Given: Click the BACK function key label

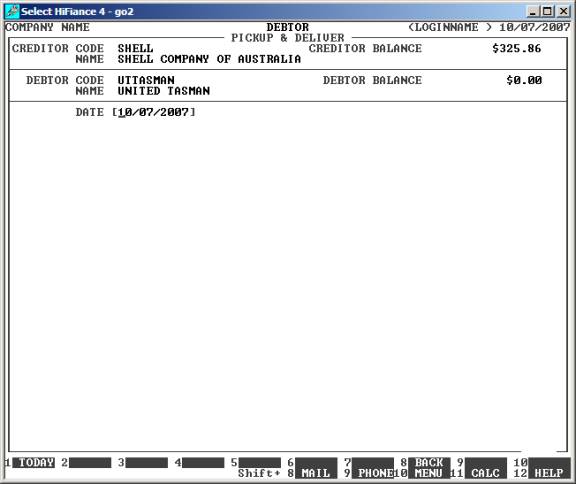Looking at the screenshot, I should (429, 462).
